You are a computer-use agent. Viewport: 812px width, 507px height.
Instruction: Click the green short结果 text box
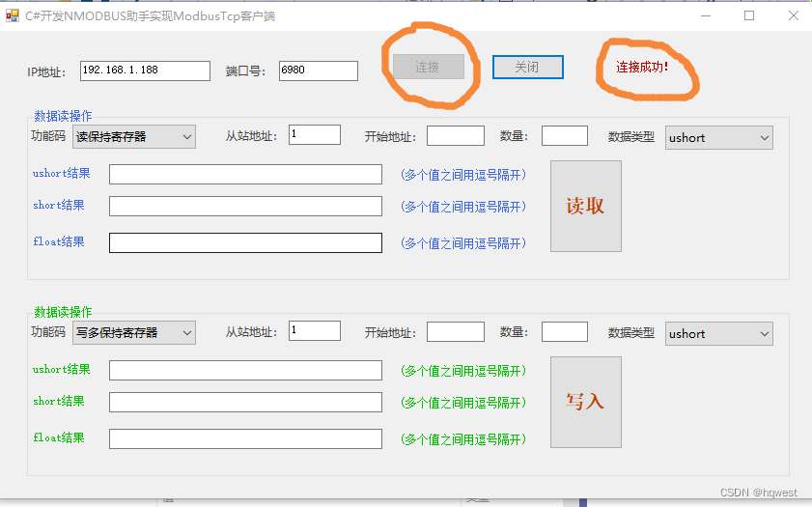(245, 403)
